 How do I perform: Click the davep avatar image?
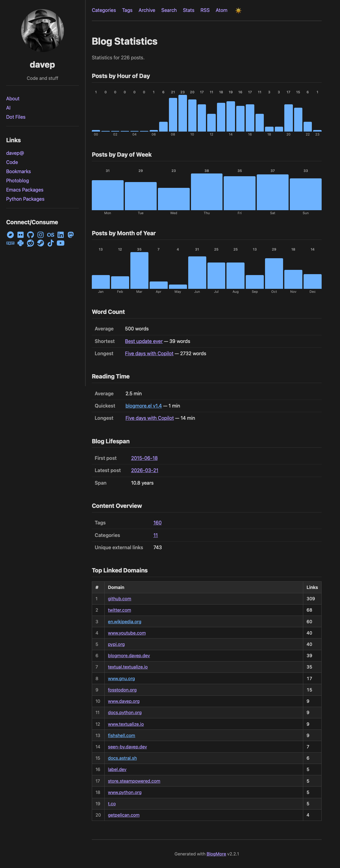coord(43,31)
